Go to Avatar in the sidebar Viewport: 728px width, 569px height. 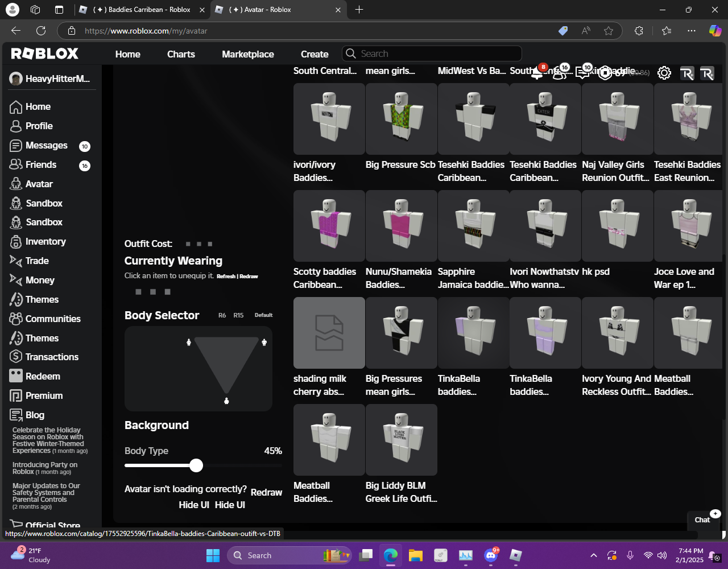point(32,184)
